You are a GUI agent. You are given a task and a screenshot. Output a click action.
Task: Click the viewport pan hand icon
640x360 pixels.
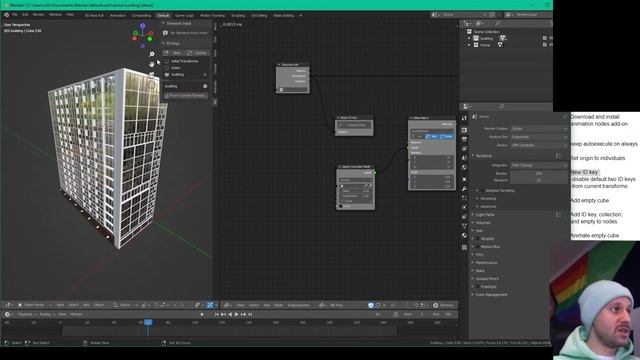[152, 64]
